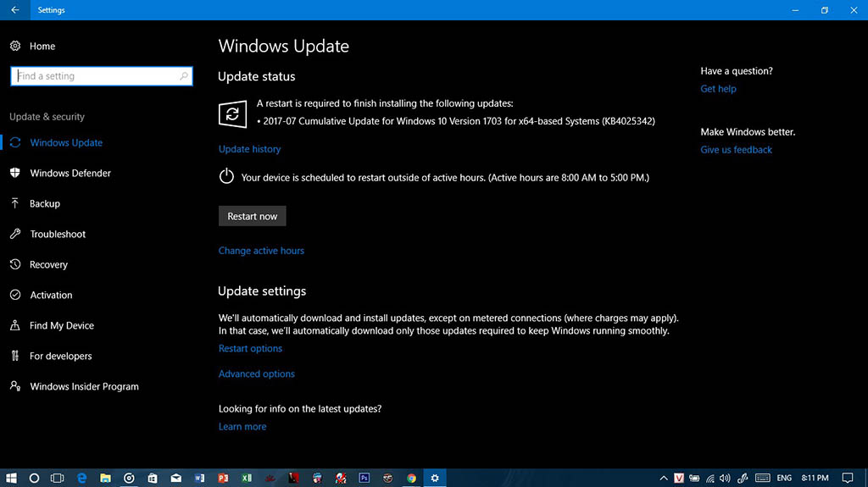This screenshot has height=487, width=868.
Task: Click the power icon beside restart schedule
Action: (226, 176)
